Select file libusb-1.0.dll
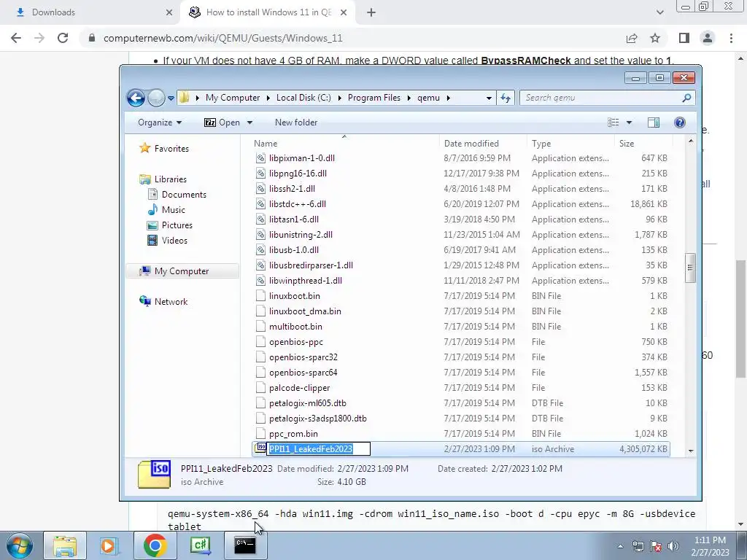This screenshot has width=747, height=560. (x=294, y=249)
